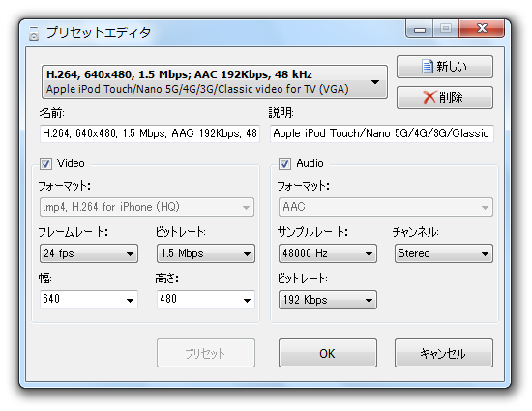Image resolution: width=532 pixels, height=411 pixels.
Task: Expand the 480 height dropdown
Action: pos(206,300)
